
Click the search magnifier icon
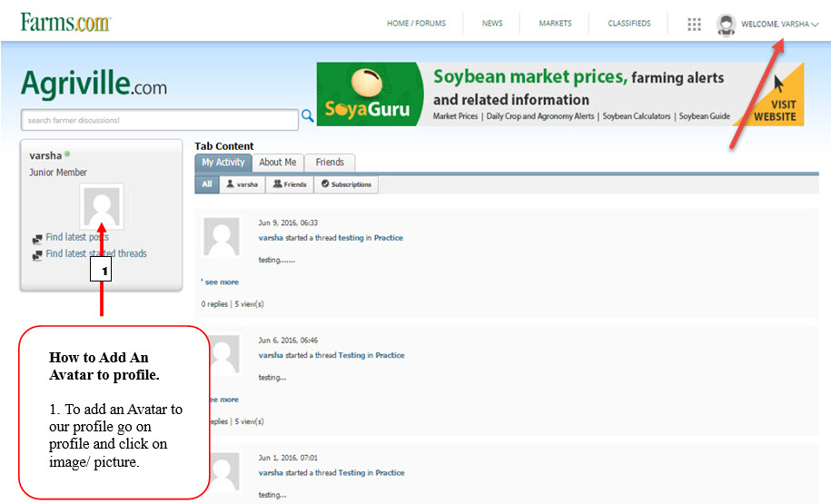pyautogui.click(x=307, y=115)
